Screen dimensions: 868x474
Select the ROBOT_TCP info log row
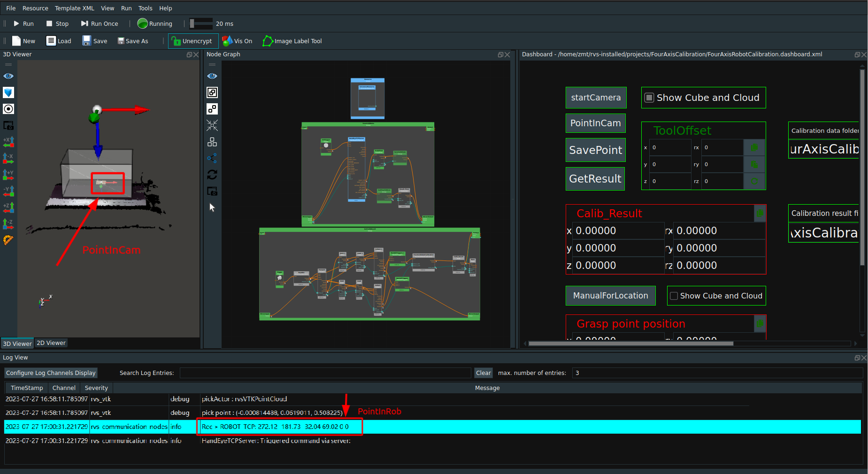click(x=432, y=427)
